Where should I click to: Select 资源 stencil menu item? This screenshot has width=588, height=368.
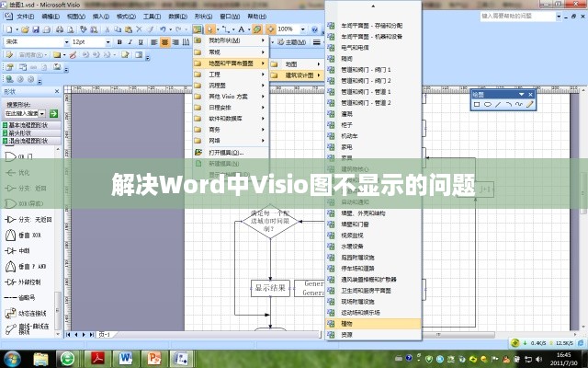coord(373,334)
